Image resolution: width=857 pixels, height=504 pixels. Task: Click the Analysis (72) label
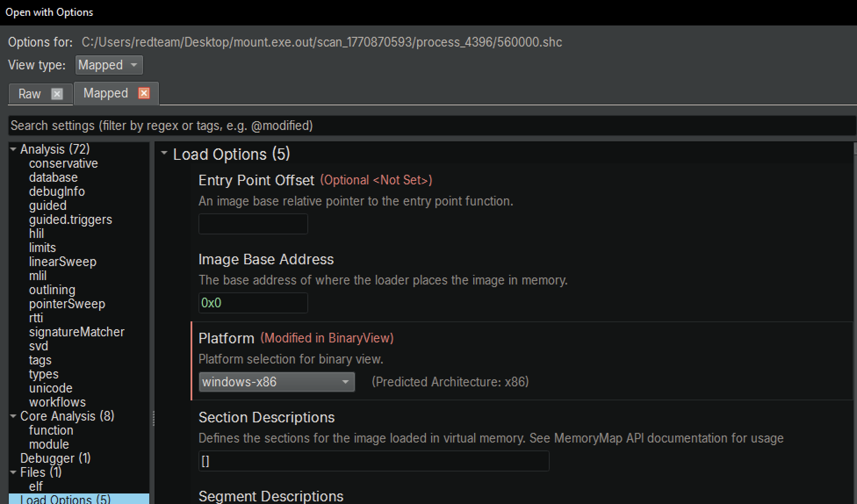pos(55,149)
